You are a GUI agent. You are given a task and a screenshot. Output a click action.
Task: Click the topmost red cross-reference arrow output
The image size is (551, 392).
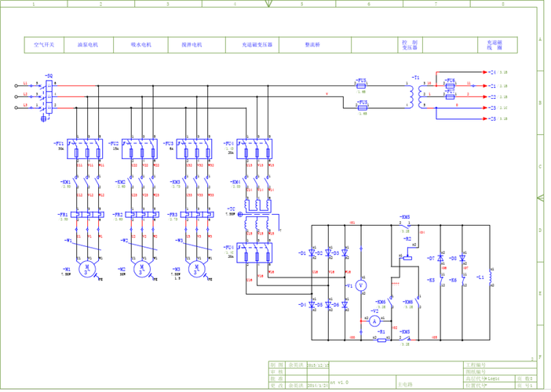pos(485,72)
